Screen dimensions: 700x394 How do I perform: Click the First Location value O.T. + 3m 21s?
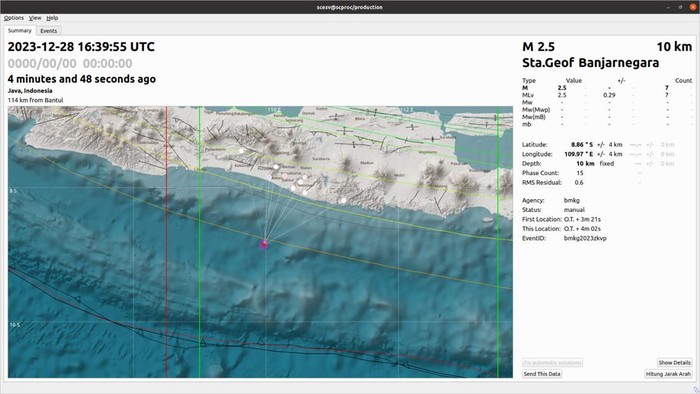click(x=582, y=220)
